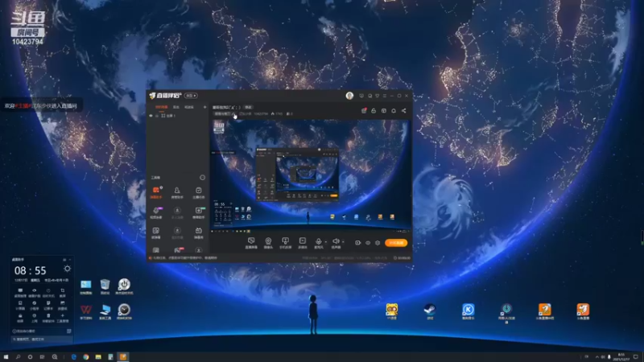Mute the speaker in the bottom bar
Image resolution: width=644 pixels, height=362 pixels.
click(x=336, y=242)
